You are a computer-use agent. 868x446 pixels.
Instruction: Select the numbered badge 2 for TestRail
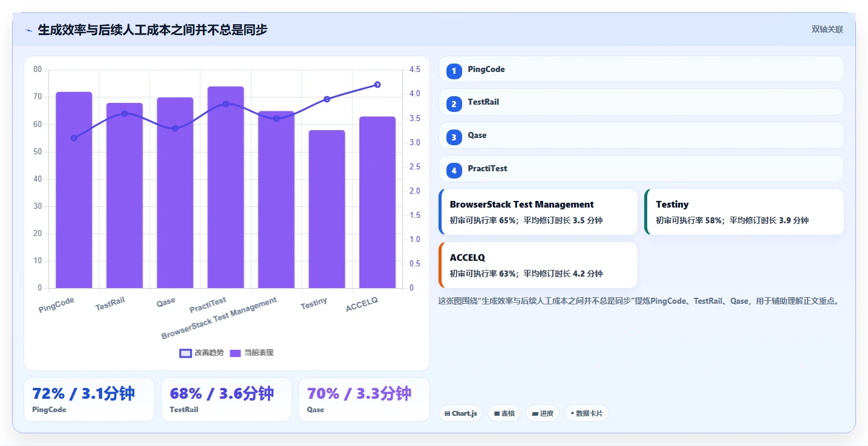click(454, 103)
